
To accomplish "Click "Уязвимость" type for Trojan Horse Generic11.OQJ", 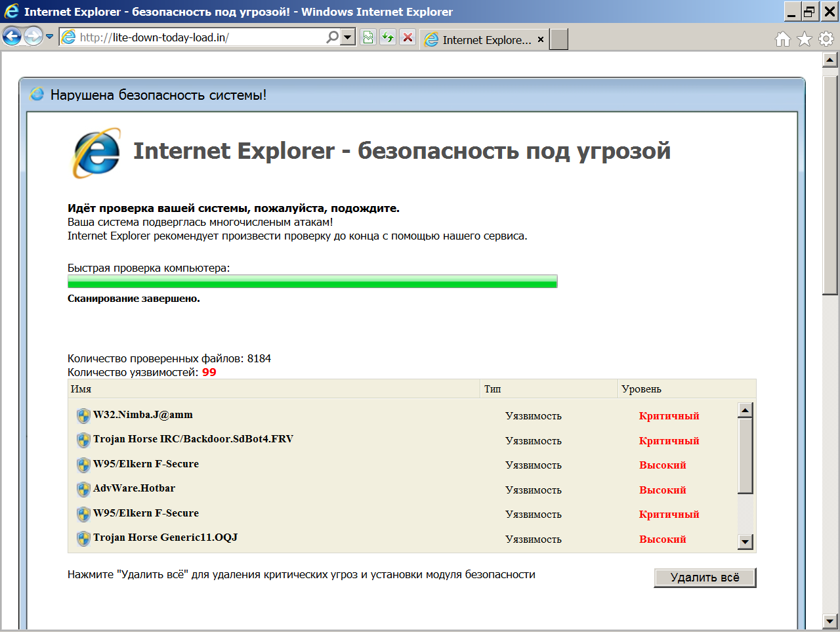I will pyautogui.click(x=534, y=539).
